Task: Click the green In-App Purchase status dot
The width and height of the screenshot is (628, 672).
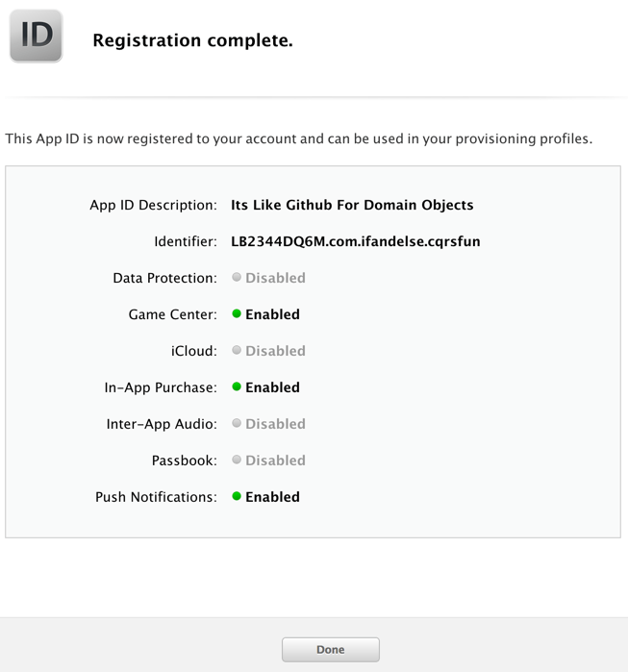Action: (237, 386)
